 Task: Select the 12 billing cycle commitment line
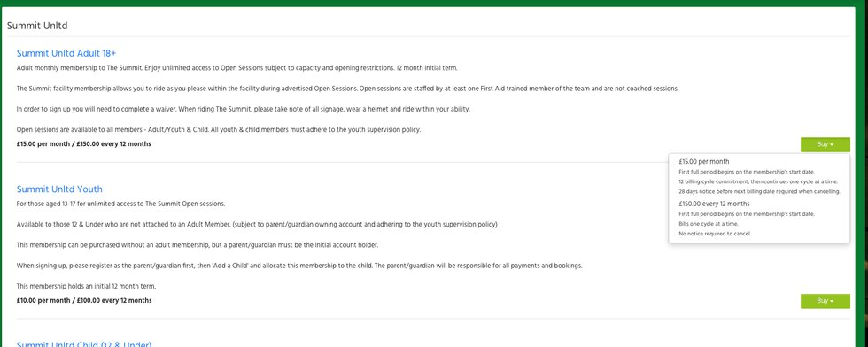758,181
